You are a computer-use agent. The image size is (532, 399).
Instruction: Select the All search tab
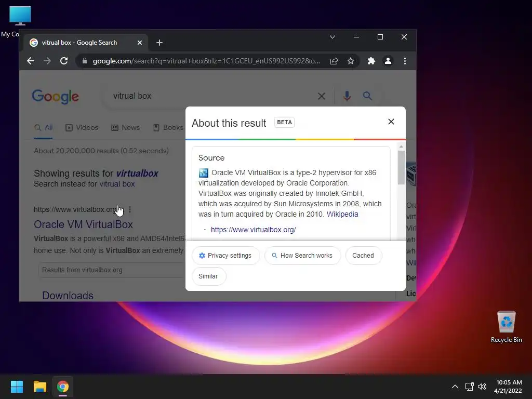point(44,128)
